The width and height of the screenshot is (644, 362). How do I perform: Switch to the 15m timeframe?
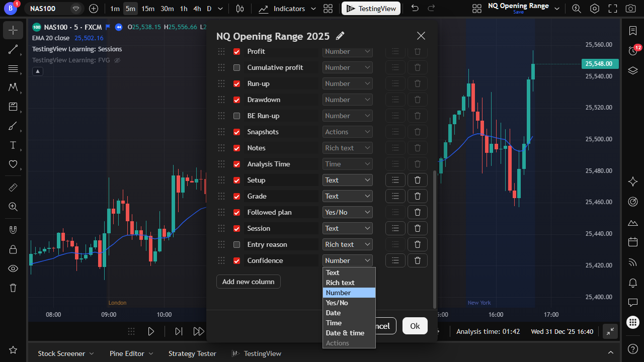(148, 9)
